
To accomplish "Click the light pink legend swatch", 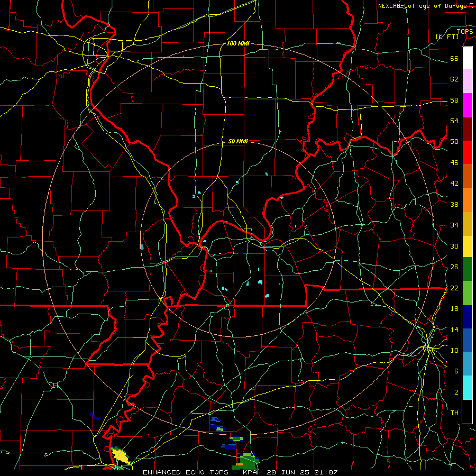I will 467,81.
